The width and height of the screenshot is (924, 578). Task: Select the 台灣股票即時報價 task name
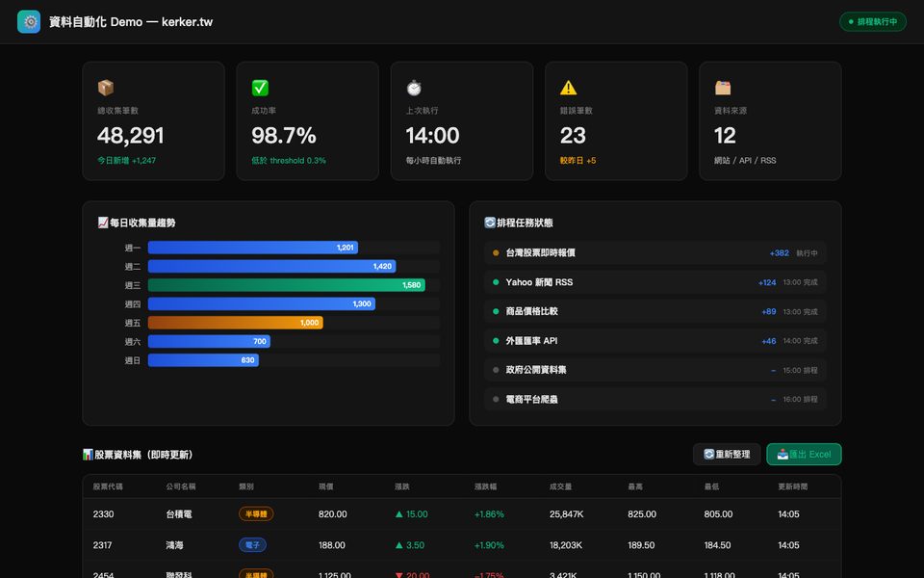pyautogui.click(x=540, y=253)
